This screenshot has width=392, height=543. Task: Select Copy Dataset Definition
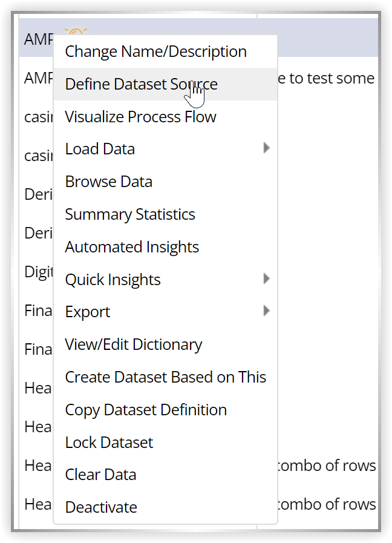tap(145, 410)
